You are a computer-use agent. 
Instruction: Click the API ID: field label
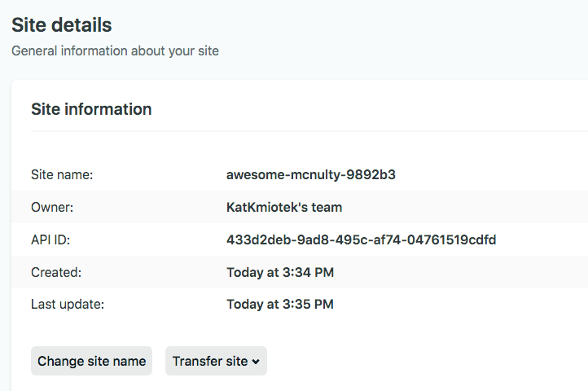click(50, 239)
